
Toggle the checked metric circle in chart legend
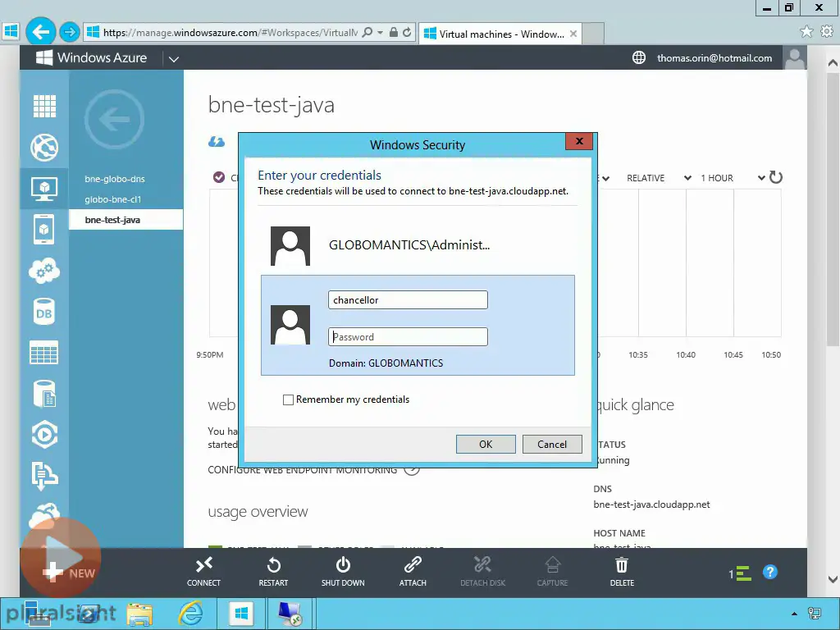coord(218,177)
